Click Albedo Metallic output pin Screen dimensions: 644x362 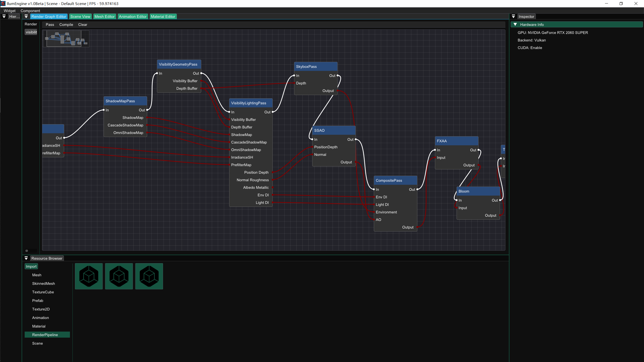pos(272,187)
